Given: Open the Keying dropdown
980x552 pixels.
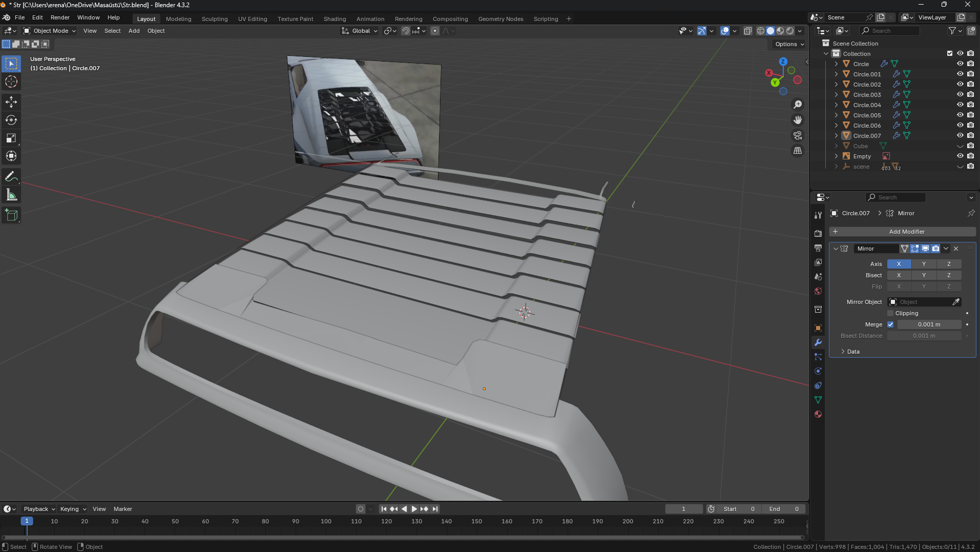Looking at the screenshot, I should click(x=73, y=509).
